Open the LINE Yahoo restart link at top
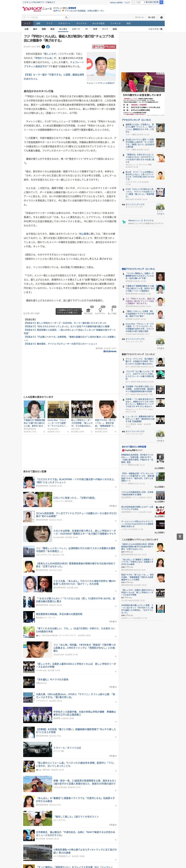Screen dimensions: 186x868 39,2
